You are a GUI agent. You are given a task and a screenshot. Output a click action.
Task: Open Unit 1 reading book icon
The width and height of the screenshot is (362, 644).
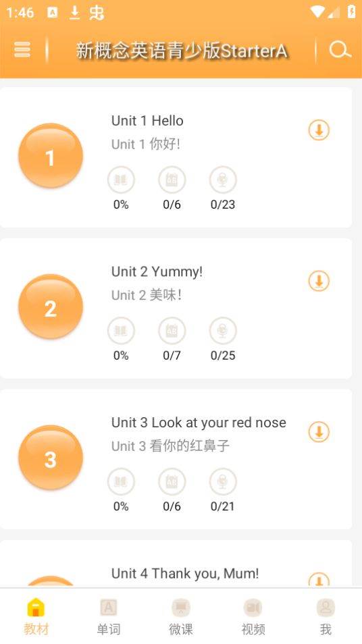121,180
